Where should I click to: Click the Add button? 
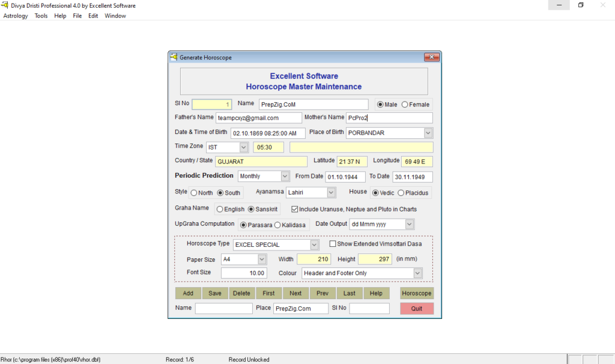pos(188,293)
